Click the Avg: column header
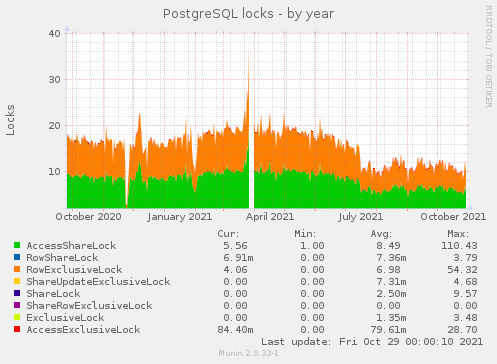Viewport: 497px width, 364px height. coord(381,234)
